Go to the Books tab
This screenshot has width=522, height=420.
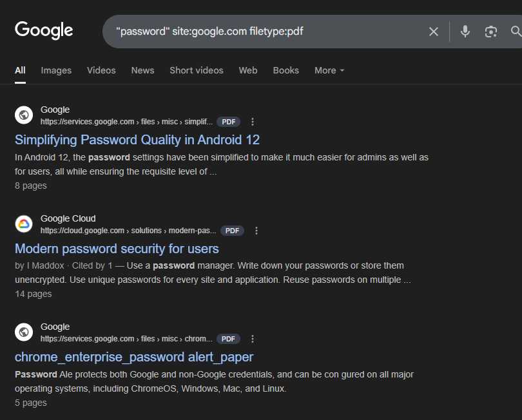click(x=285, y=71)
